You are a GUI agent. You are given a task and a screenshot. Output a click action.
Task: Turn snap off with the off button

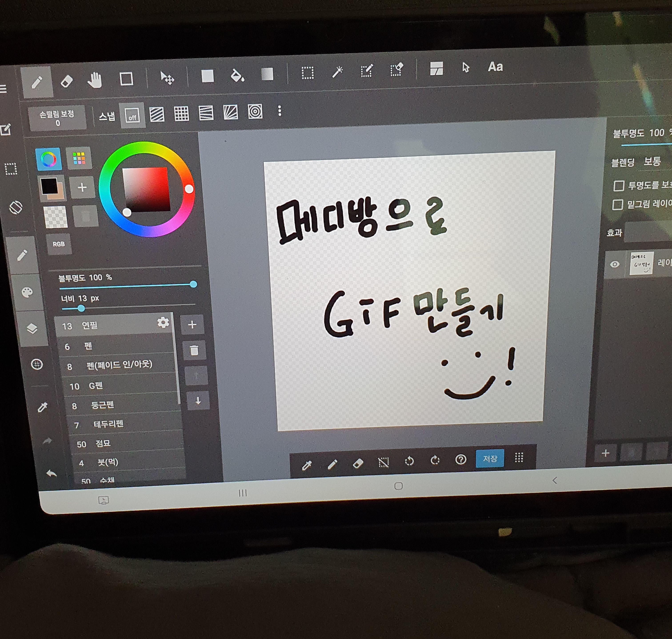(x=132, y=115)
